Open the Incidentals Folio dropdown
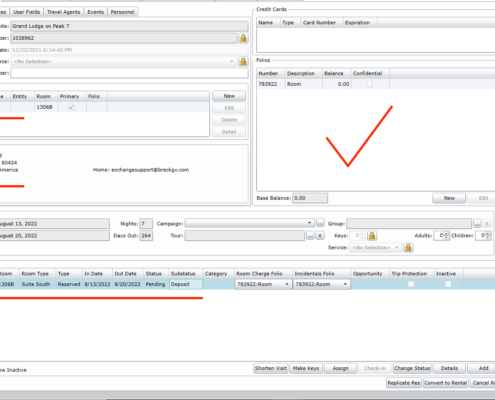The width and height of the screenshot is (495, 400). (x=345, y=284)
